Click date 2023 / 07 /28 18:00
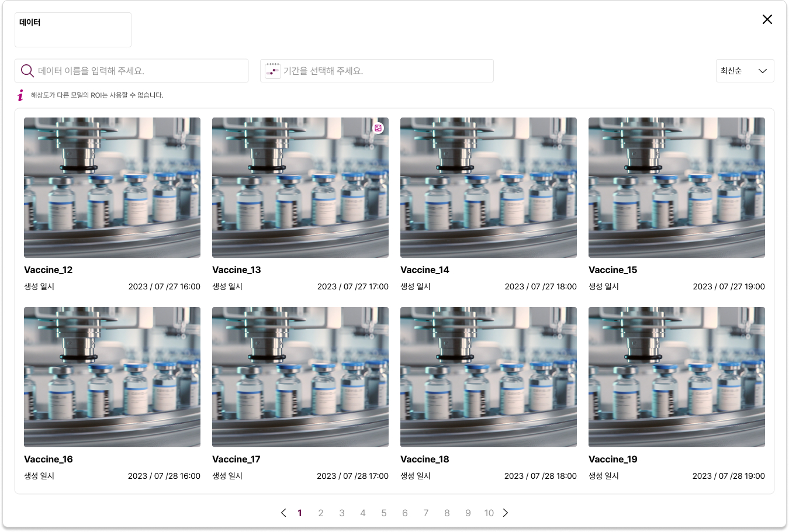The height and width of the screenshot is (532, 789). coord(541,476)
